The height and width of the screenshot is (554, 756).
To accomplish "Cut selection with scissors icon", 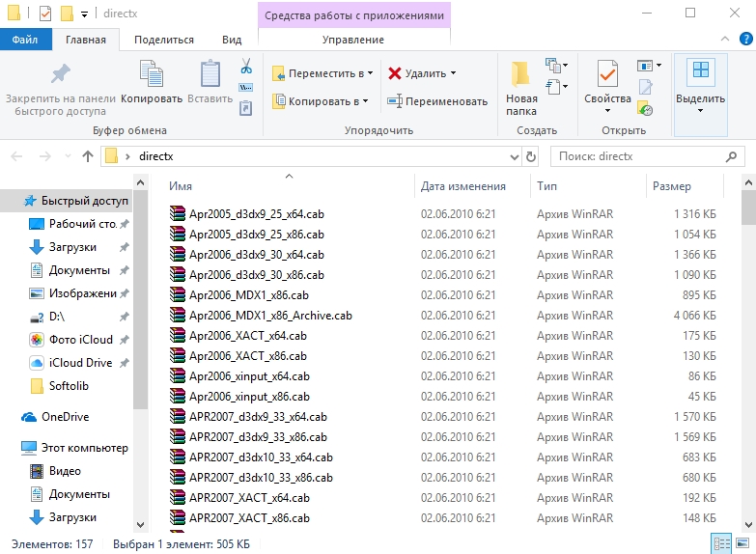I will [x=246, y=66].
